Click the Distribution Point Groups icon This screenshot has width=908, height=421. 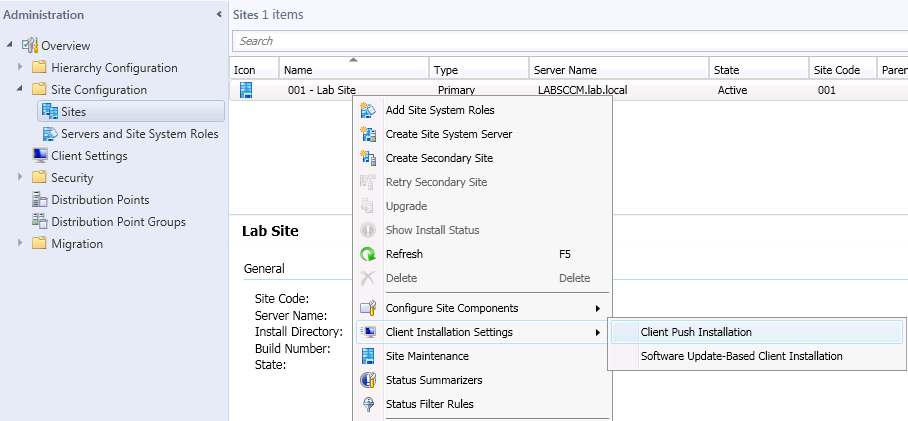(39, 221)
